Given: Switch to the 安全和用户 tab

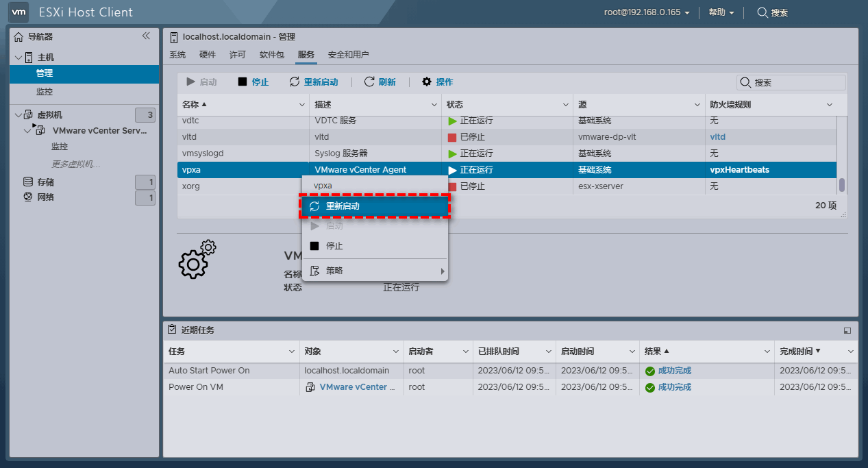Looking at the screenshot, I should 348,55.
